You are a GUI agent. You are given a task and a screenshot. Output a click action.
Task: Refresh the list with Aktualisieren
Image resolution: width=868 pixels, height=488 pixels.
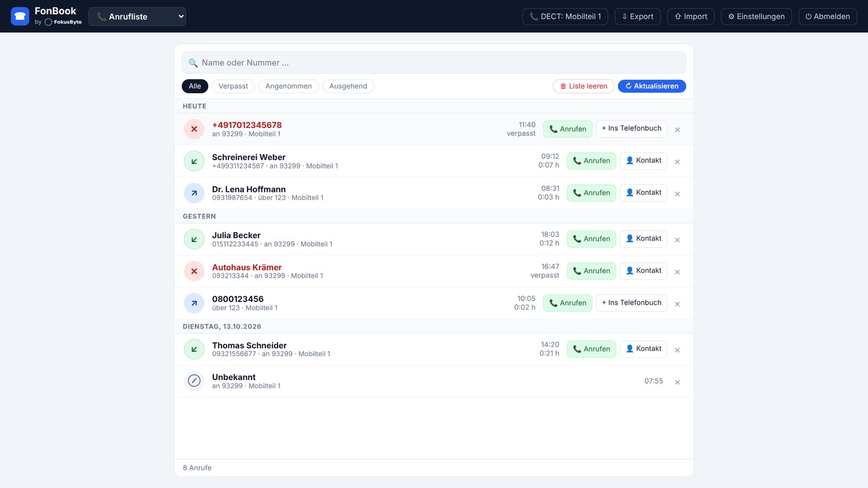point(652,86)
